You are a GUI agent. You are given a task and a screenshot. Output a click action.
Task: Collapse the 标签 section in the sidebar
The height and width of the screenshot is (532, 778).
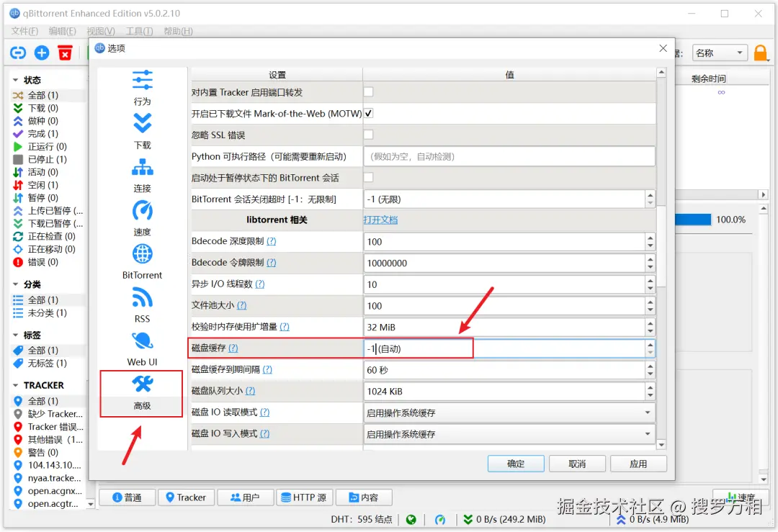[x=15, y=335]
